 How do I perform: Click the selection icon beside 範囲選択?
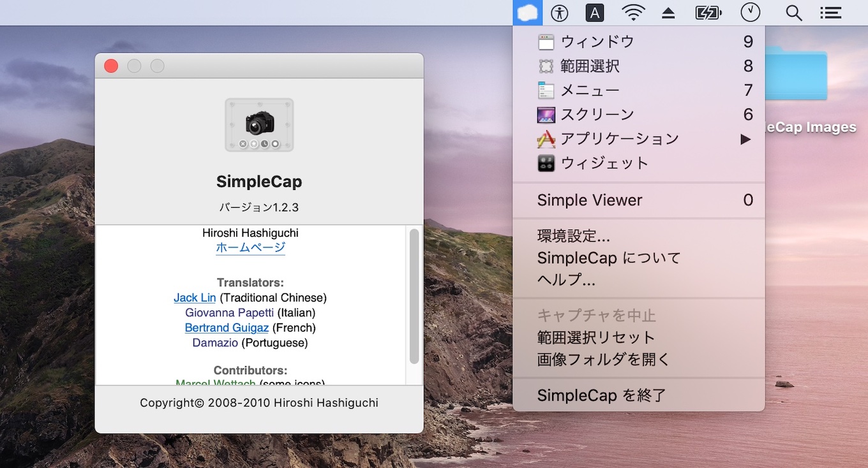click(x=546, y=66)
